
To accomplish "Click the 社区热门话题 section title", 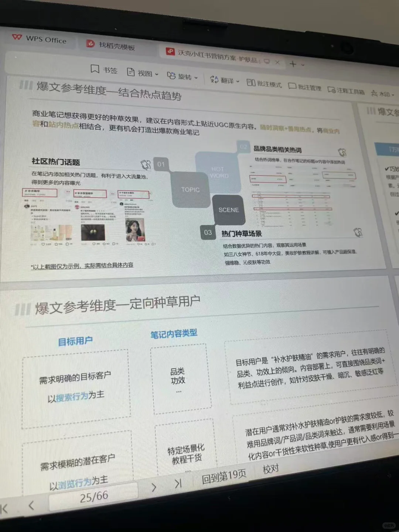I will coord(56,162).
